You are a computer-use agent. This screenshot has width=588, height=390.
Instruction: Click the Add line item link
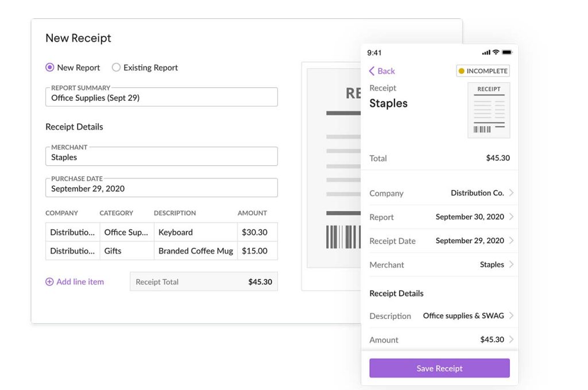[x=80, y=282]
